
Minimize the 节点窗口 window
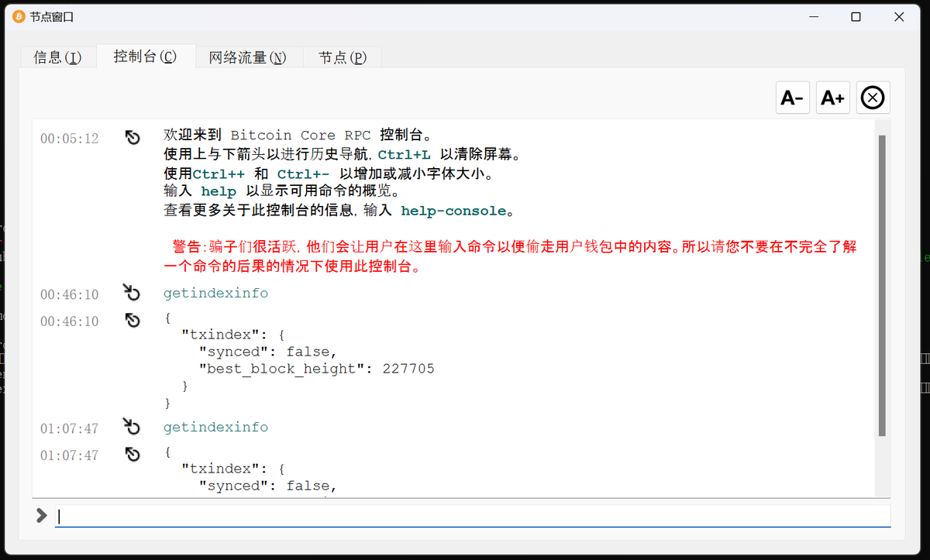[814, 16]
